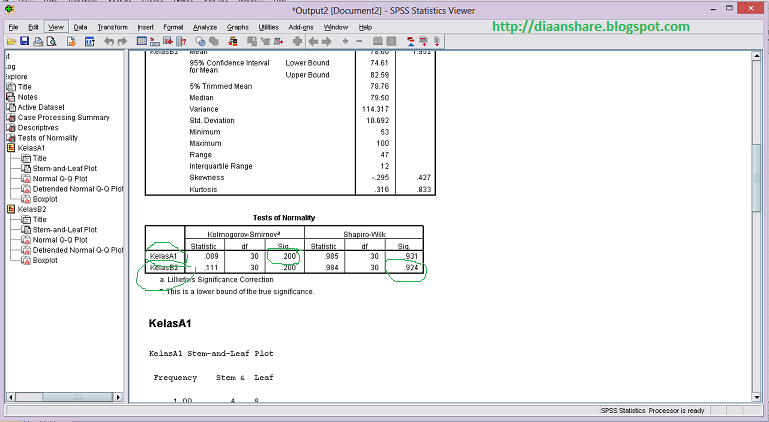
Task: Select Active Dataset in the outline
Action: [x=41, y=107]
